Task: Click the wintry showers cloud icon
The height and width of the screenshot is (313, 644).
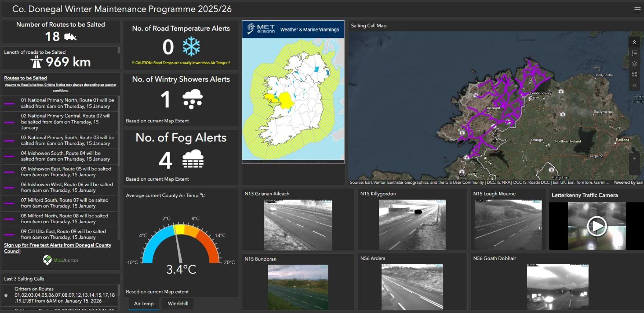Action: (x=193, y=99)
